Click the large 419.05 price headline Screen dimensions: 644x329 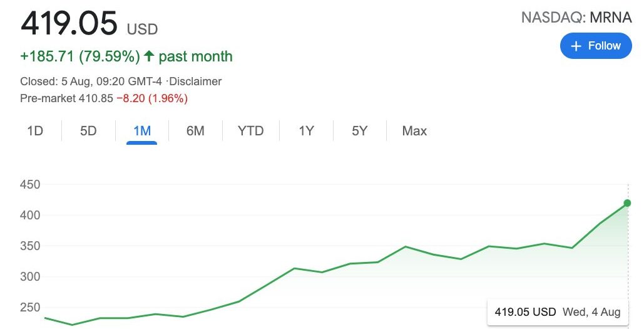click(69, 23)
